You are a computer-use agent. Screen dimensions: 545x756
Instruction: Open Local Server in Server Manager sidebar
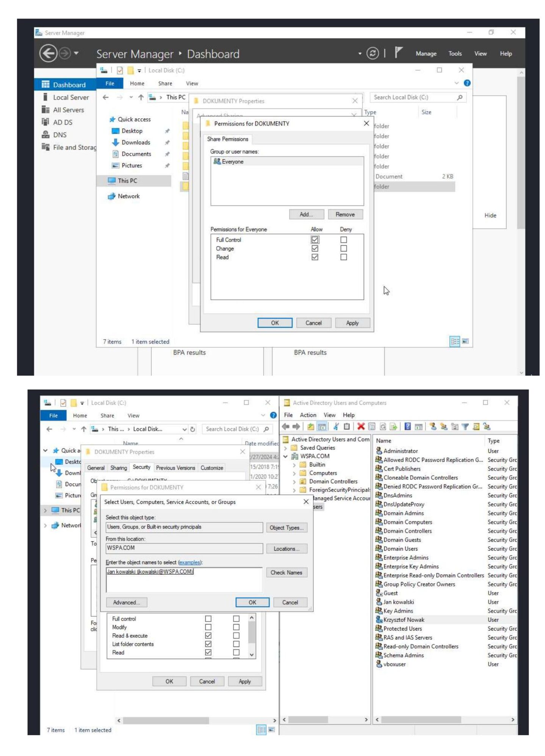70,97
